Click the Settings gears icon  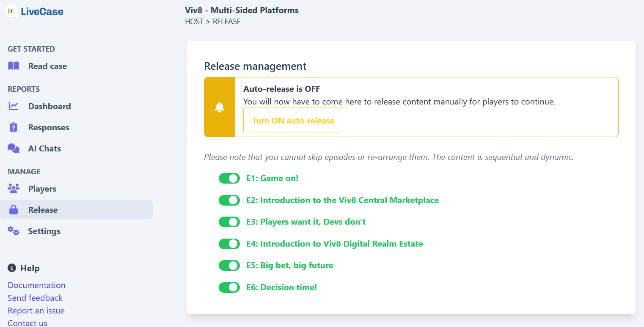[14, 231]
